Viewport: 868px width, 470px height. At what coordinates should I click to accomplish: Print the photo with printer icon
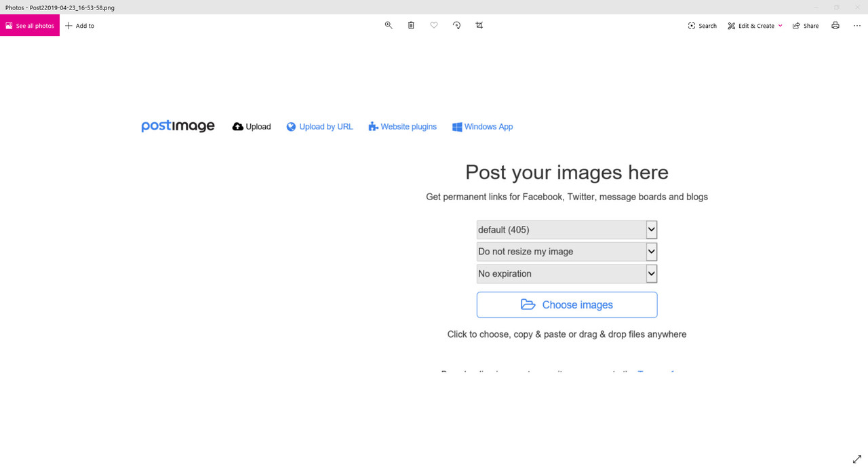[x=835, y=26]
